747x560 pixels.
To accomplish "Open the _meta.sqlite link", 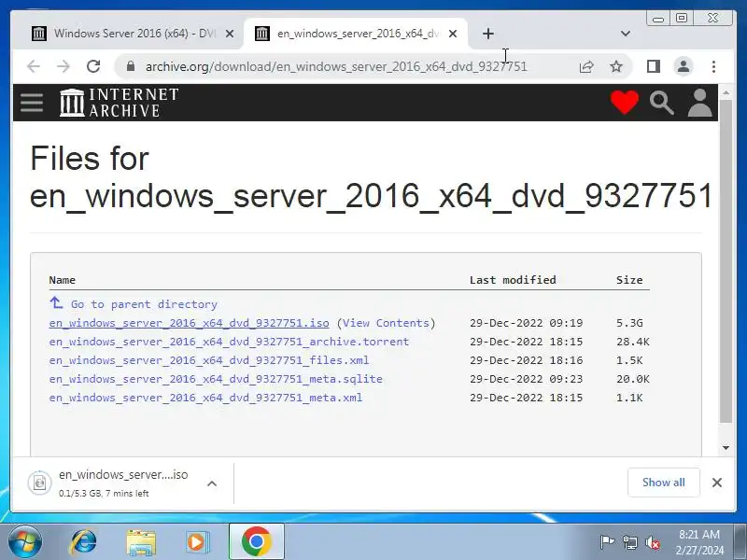I will pyautogui.click(x=216, y=379).
